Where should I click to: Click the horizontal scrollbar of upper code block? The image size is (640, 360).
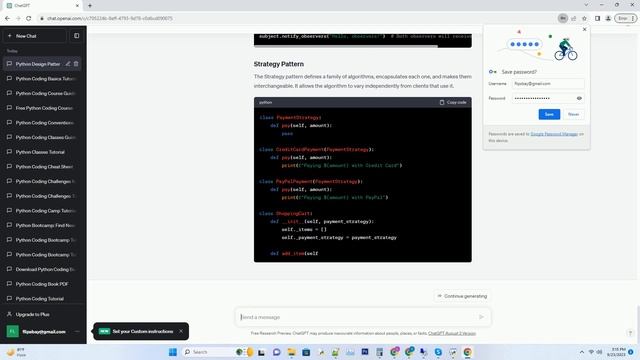pyautogui.click(x=346, y=46)
